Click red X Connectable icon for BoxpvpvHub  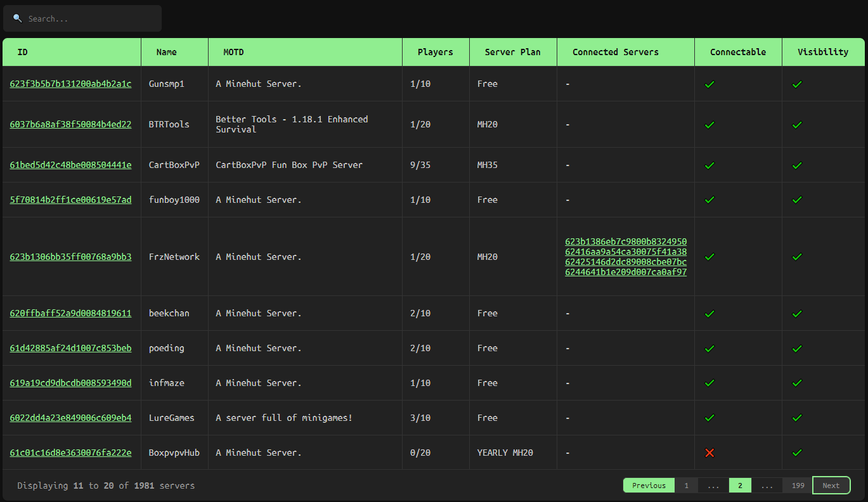coord(709,453)
